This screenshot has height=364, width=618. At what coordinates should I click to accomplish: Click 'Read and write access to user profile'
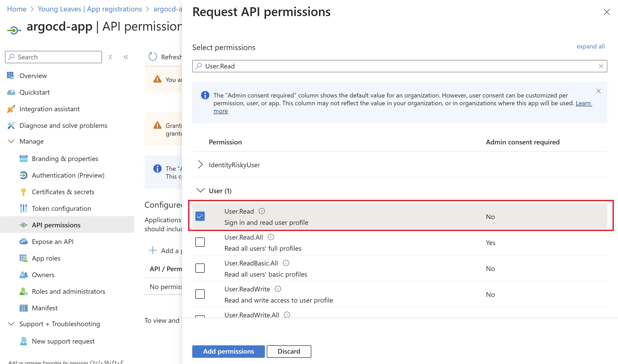click(x=279, y=300)
